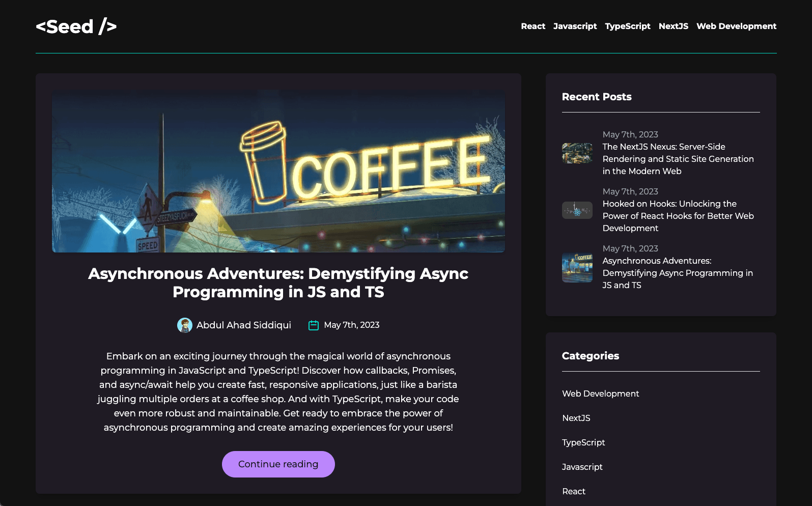The width and height of the screenshot is (812, 506).
Task: Click the calendar icon next to post date
Action: [x=314, y=325]
